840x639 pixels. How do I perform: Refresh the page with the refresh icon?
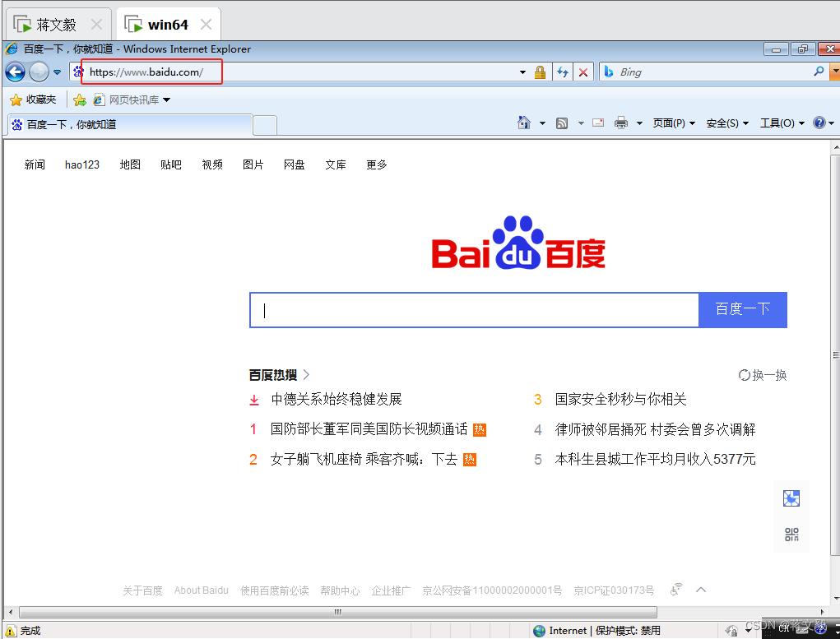563,72
